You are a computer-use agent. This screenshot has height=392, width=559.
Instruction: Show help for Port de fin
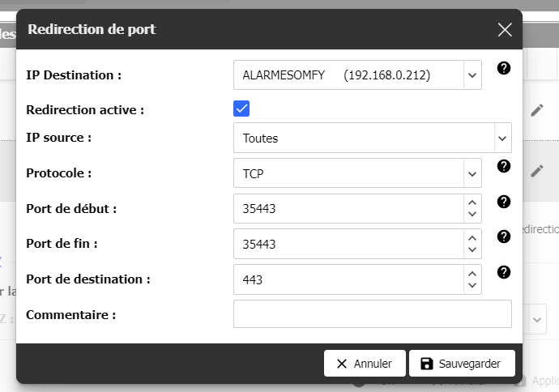pos(503,236)
